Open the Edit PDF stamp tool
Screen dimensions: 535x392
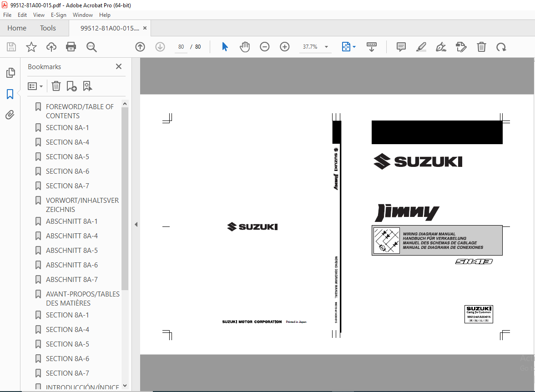[461, 47]
